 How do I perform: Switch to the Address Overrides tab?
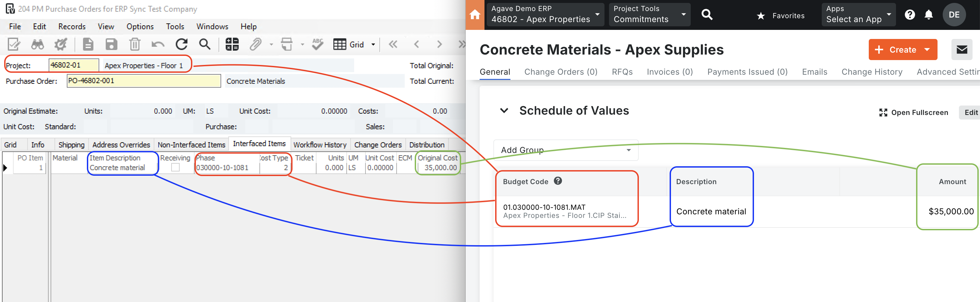point(121,145)
